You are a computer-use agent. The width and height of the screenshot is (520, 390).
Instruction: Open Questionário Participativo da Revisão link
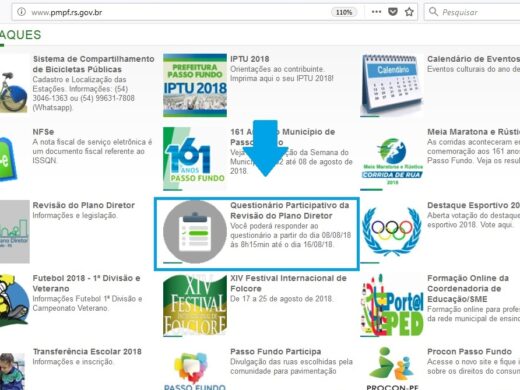[x=290, y=210]
